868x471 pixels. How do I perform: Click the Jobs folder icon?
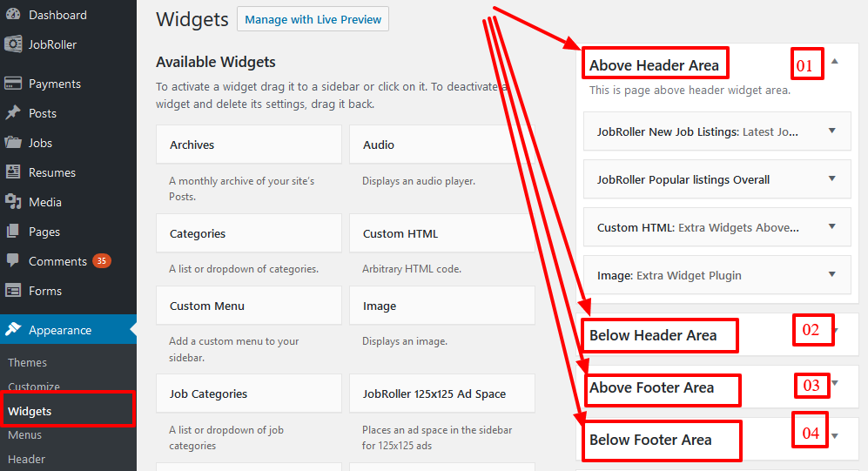[x=13, y=142]
